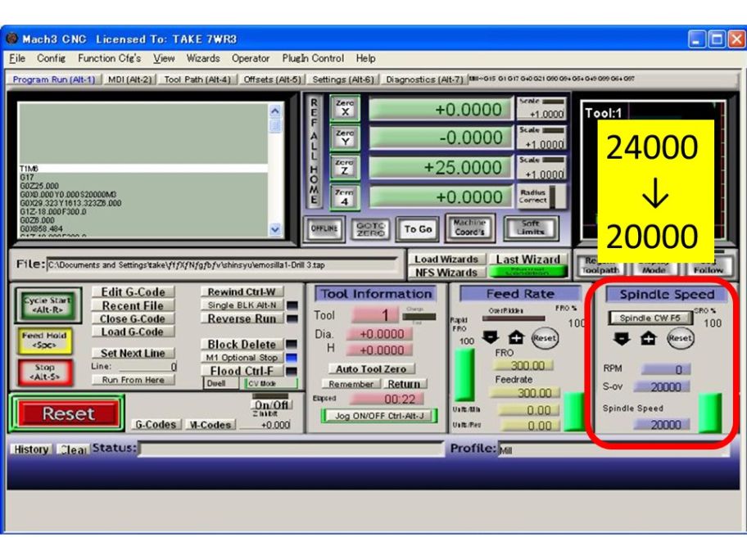747x560 pixels.
Task: Click Close G-Code button
Action: point(133,318)
